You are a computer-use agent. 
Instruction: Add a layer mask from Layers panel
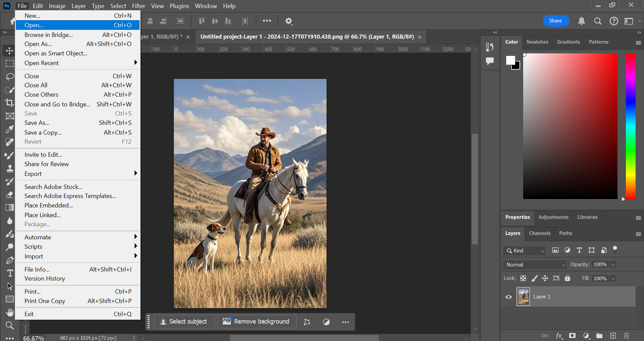point(572,335)
